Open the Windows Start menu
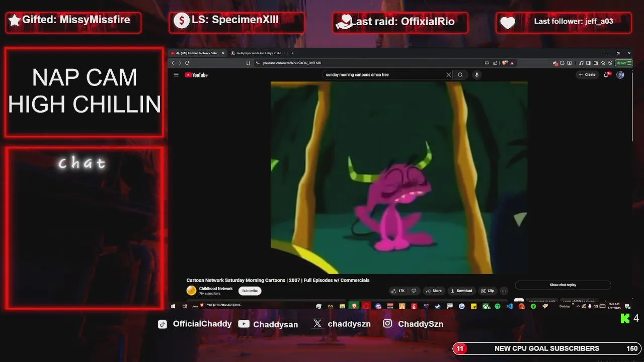This screenshot has height=362, width=644. pos(173,306)
